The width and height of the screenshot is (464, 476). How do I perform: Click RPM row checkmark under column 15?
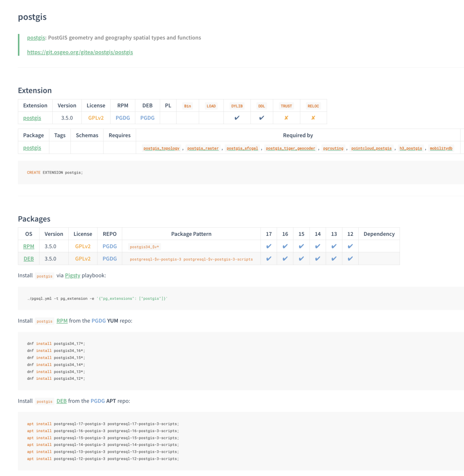point(301,246)
